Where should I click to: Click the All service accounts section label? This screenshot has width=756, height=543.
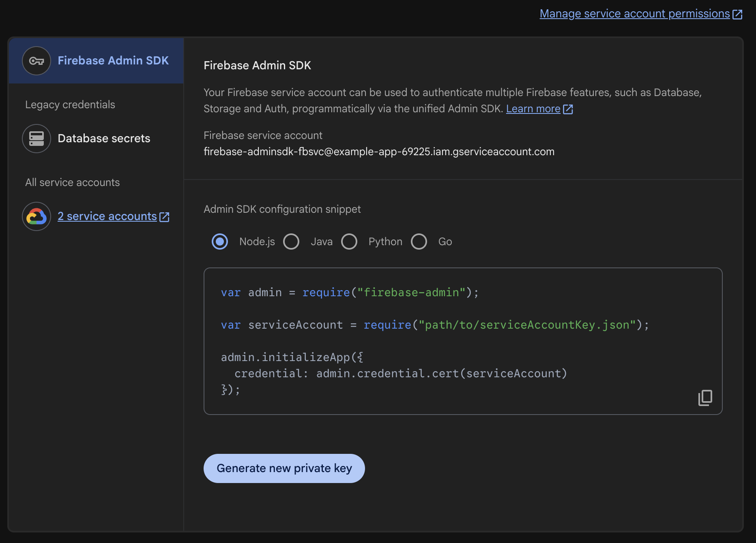coord(72,182)
